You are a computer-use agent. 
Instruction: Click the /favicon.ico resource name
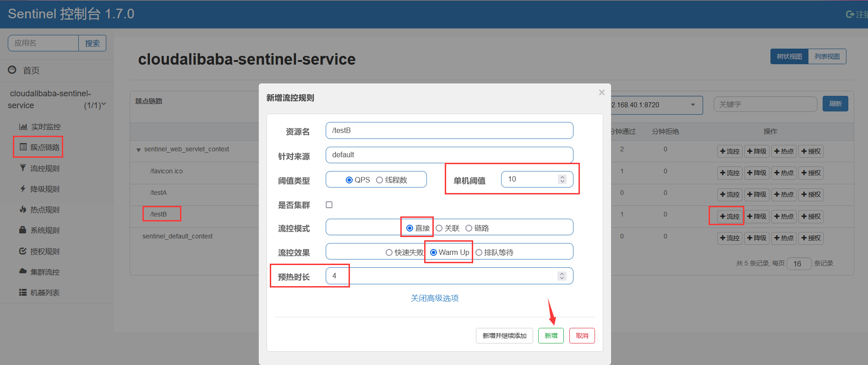[166, 171]
